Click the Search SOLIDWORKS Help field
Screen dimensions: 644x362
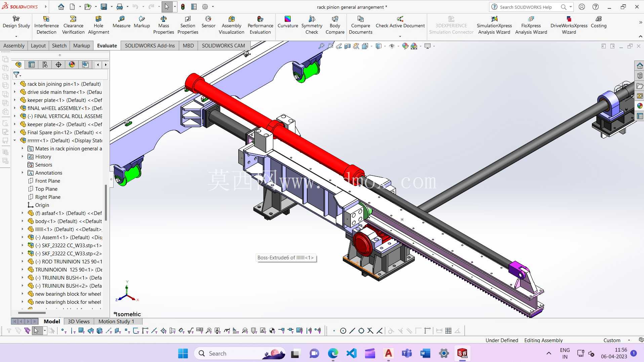pos(526,7)
